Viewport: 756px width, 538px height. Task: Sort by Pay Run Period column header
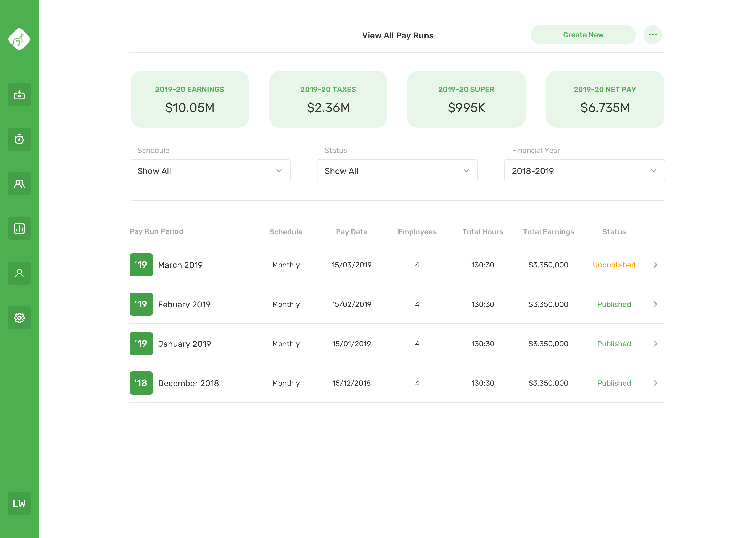[156, 231]
